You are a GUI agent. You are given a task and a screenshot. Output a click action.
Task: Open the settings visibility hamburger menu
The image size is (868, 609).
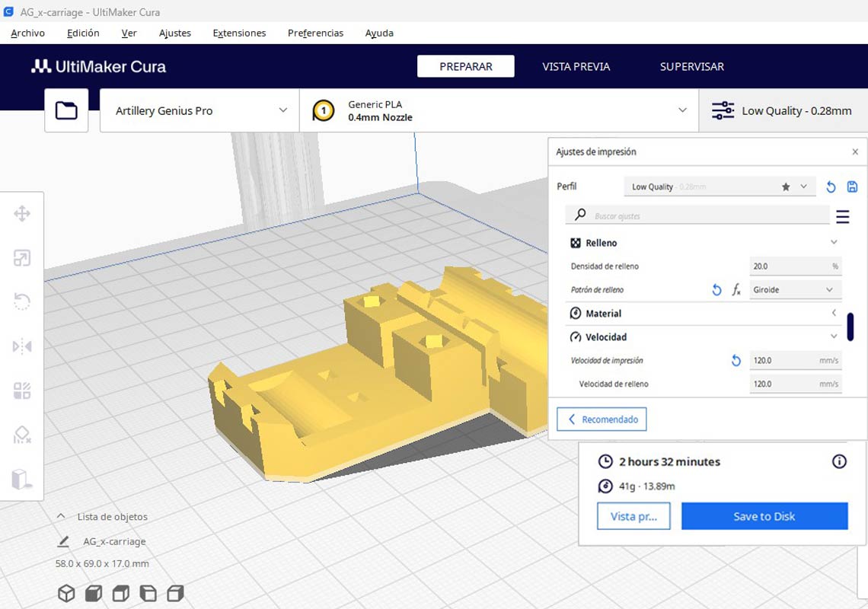click(x=843, y=216)
